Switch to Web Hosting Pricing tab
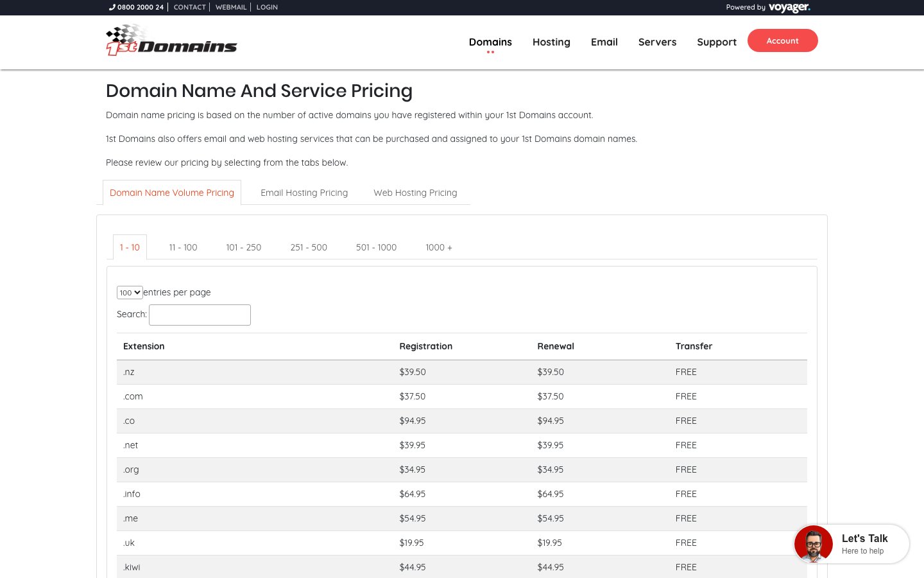This screenshot has width=924, height=578. (x=415, y=193)
